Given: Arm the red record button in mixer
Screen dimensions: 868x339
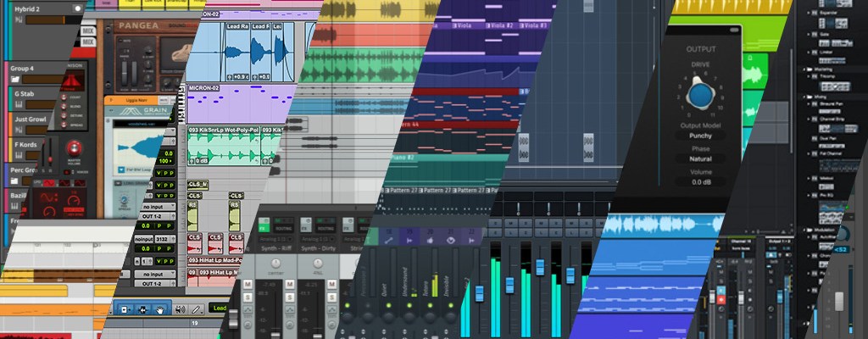Looking at the screenshot, I should click(x=721, y=298).
